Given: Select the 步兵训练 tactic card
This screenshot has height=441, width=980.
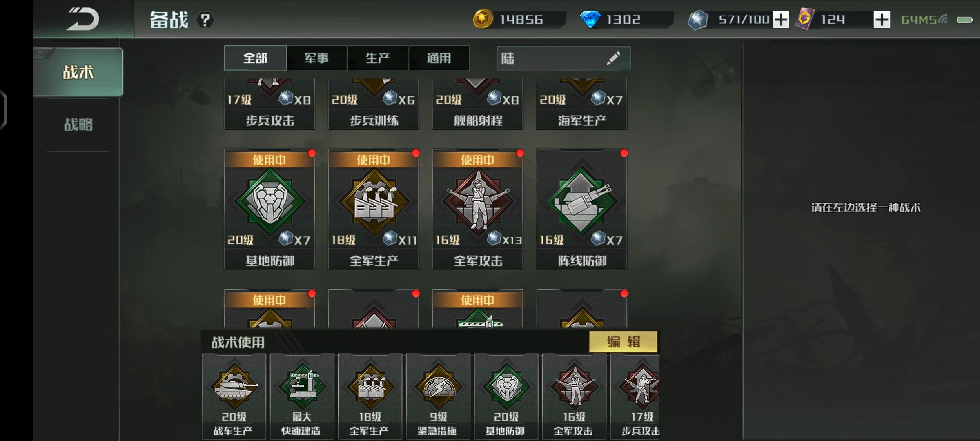Looking at the screenshot, I should click(374, 104).
